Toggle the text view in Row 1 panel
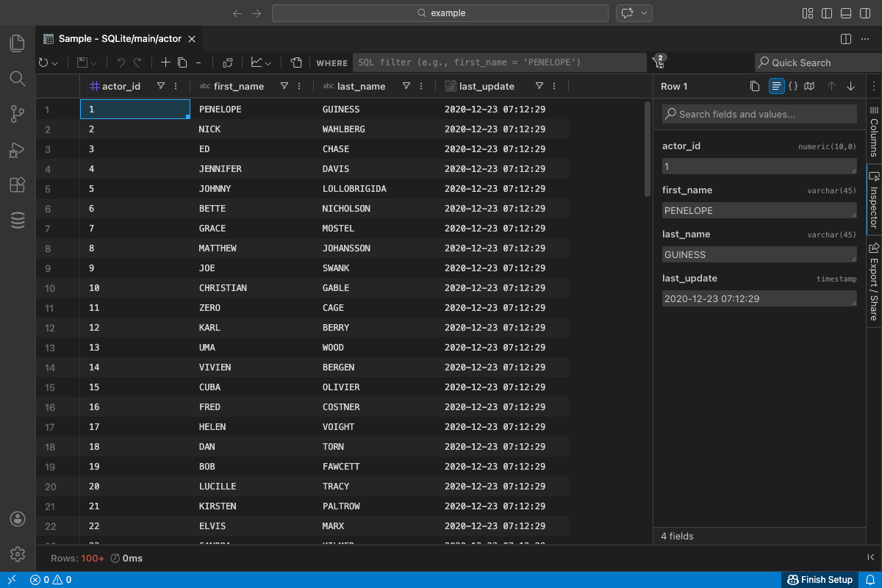This screenshot has height=588, width=882. (776, 86)
